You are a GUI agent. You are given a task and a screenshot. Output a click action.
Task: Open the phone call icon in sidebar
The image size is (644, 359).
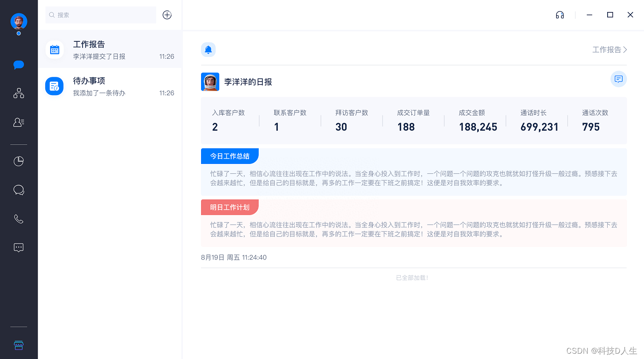18,219
